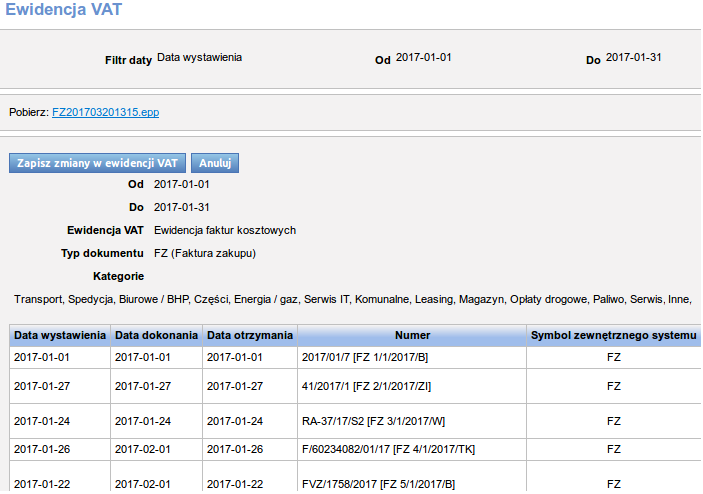Click Zapisz zmiany w ewidencji VAT button
The width and height of the screenshot is (703, 494).
point(97,163)
